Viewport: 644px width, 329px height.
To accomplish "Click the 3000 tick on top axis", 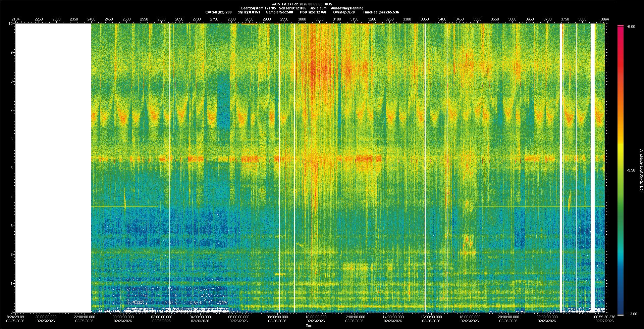I will (x=302, y=19).
